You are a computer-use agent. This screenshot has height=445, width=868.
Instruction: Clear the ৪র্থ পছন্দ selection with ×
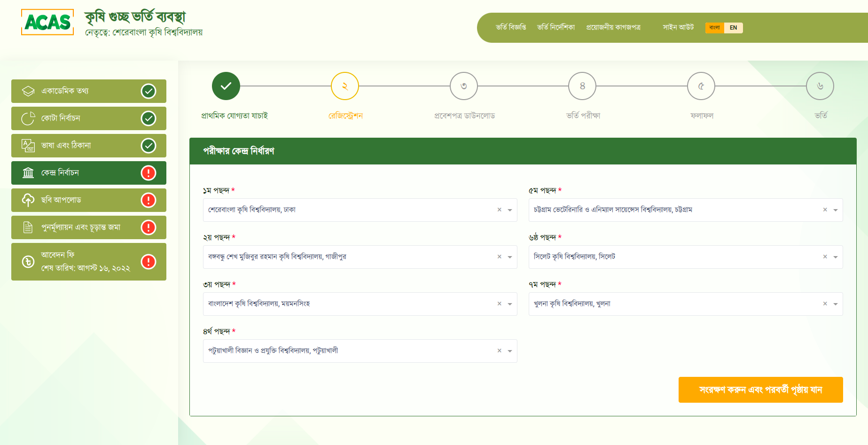500,351
